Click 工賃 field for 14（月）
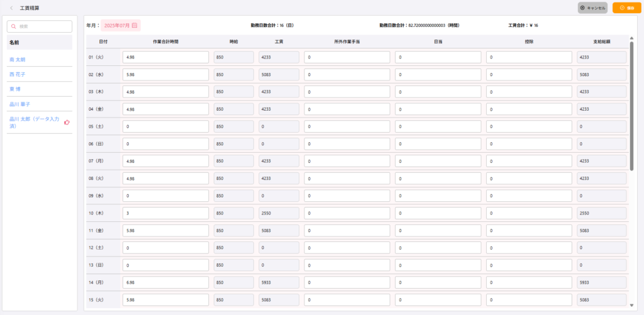The height and width of the screenshot is (315, 644). click(279, 282)
